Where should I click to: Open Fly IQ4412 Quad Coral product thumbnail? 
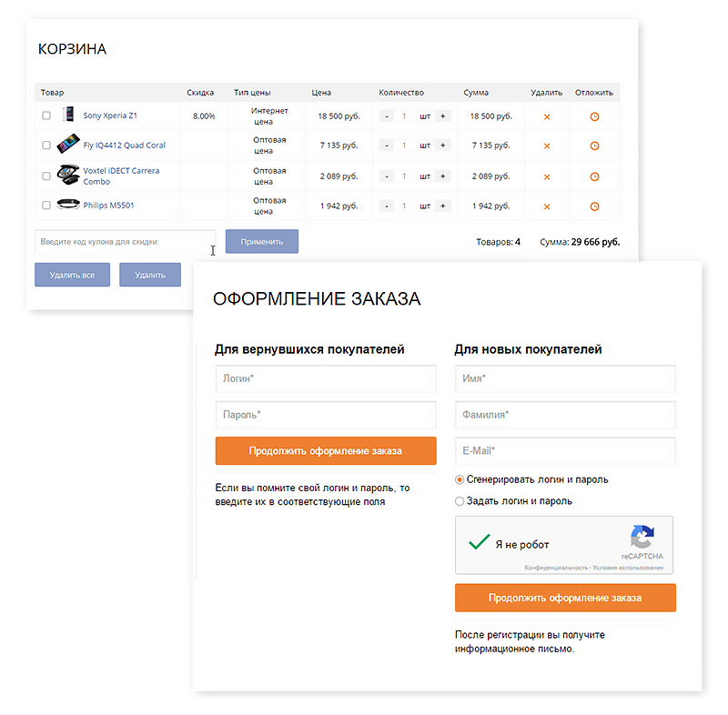pyautogui.click(x=68, y=145)
